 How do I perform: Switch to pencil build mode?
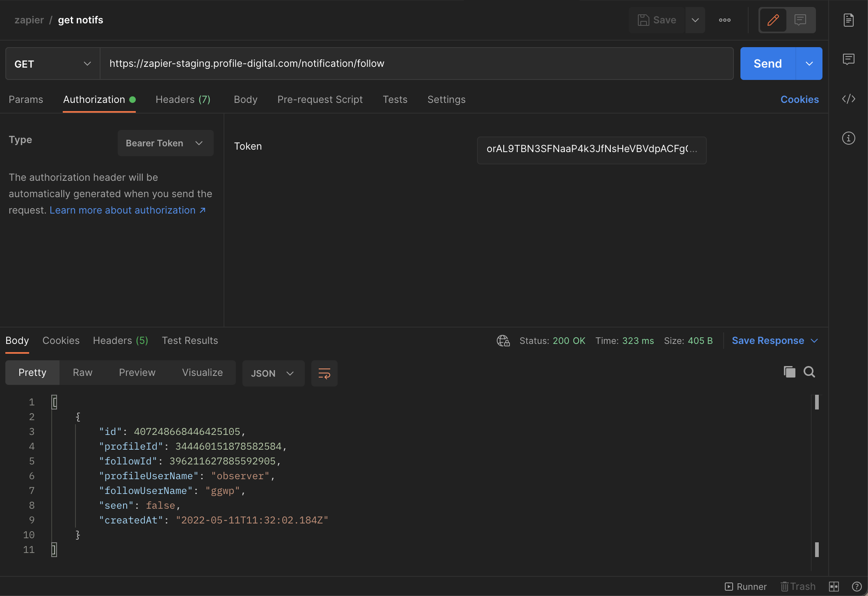pyautogui.click(x=773, y=20)
